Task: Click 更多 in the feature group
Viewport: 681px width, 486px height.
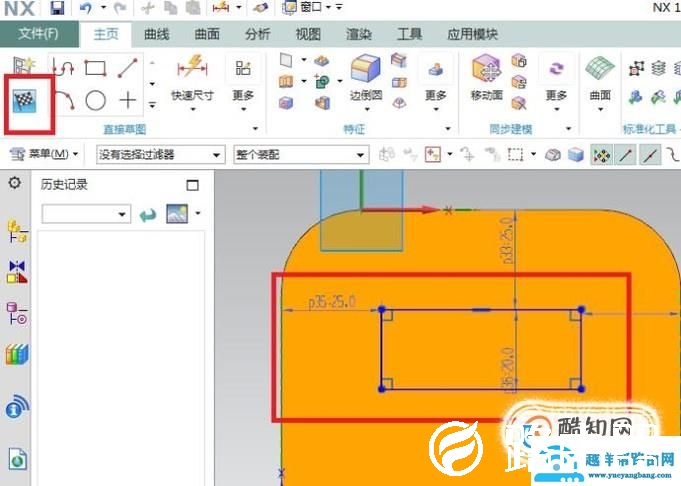Action: [x=436, y=81]
